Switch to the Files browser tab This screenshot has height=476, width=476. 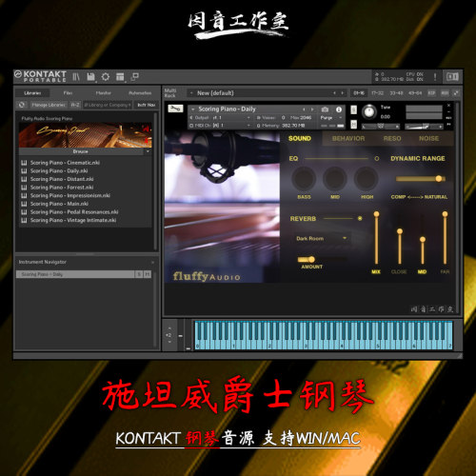point(68,93)
